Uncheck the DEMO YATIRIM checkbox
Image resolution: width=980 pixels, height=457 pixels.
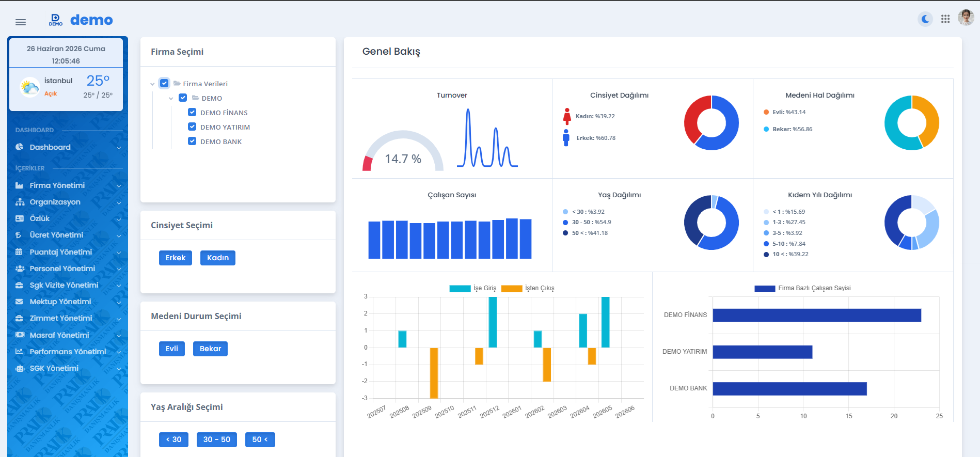coord(192,127)
